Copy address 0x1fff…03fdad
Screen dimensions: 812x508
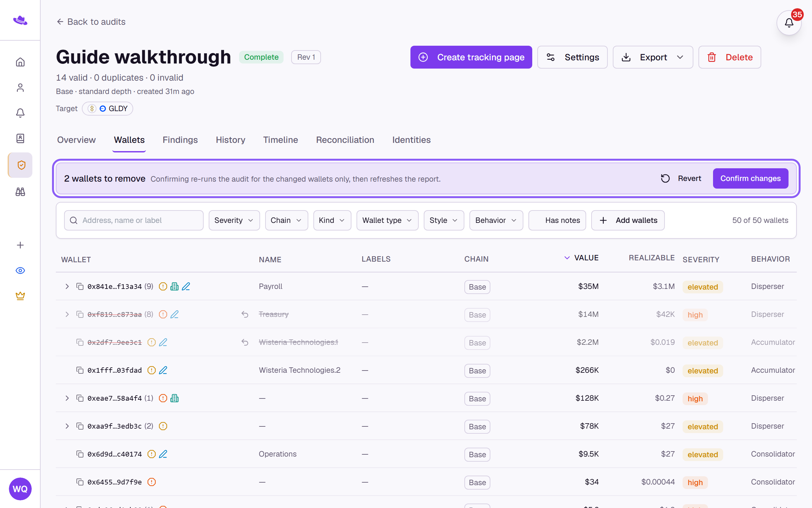click(80, 370)
